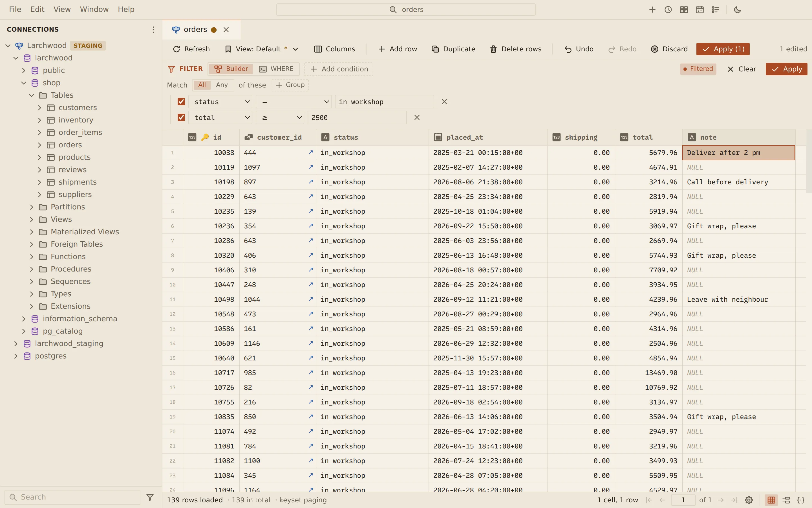
Task: Toggle dark mode moon icon
Action: 737,10
